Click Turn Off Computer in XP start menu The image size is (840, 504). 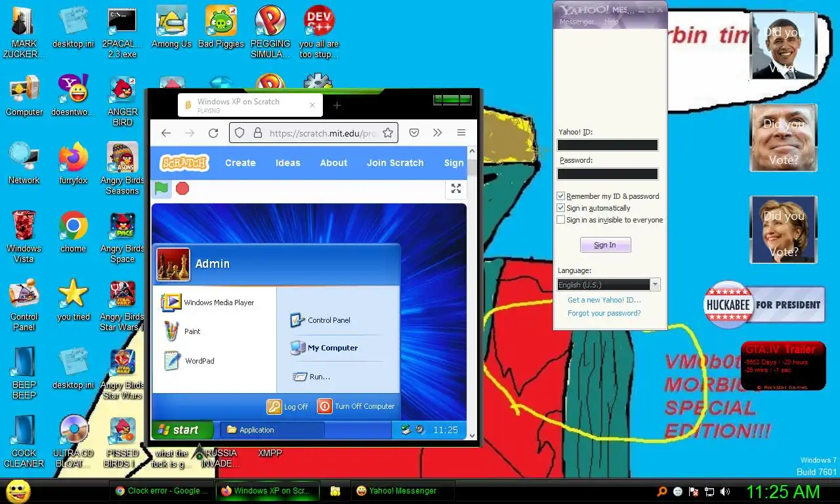(x=356, y=407)
